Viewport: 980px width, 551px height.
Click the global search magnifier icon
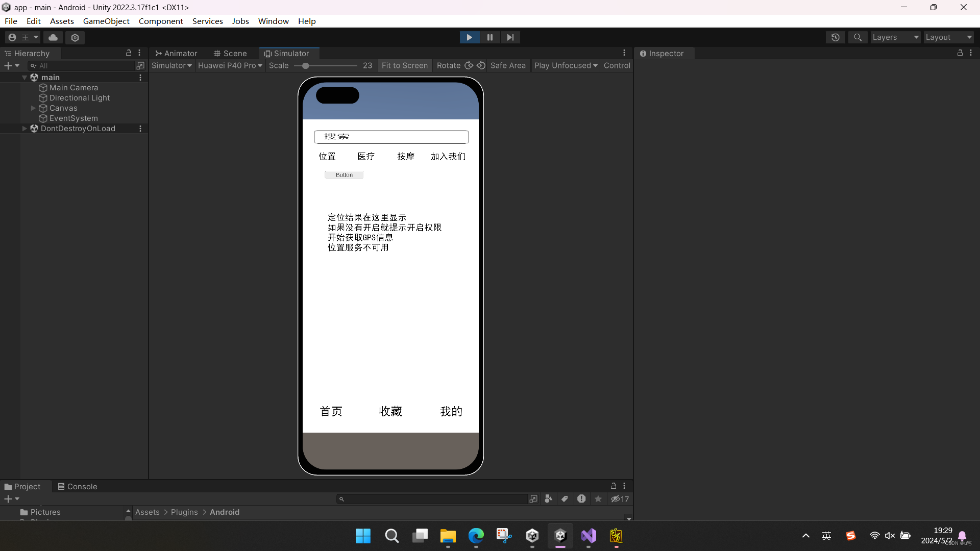coord(858,37)
